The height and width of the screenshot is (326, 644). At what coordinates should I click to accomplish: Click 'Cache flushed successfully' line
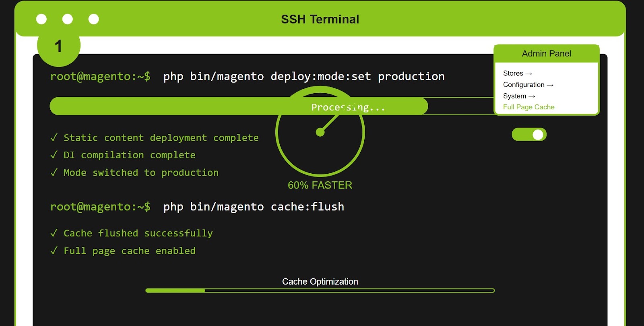[138, 234]
